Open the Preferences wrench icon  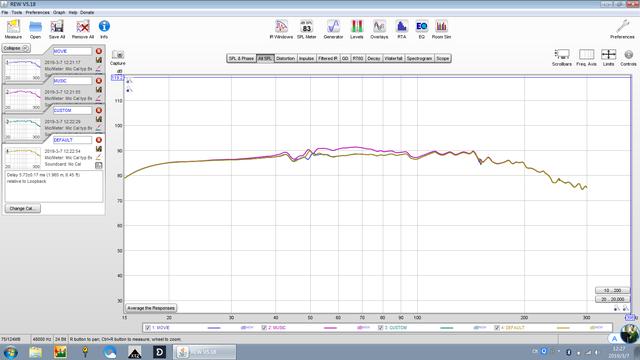622,29
